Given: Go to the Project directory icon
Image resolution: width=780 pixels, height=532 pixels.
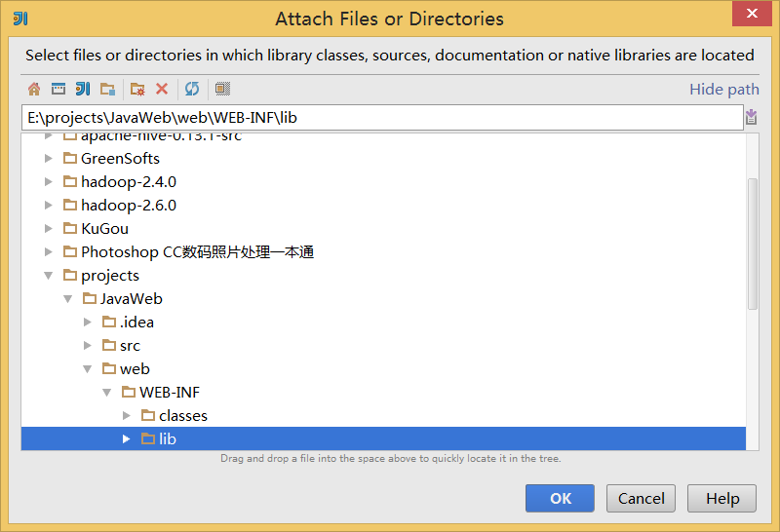Looking at the screenshot, I should [83, 89].
